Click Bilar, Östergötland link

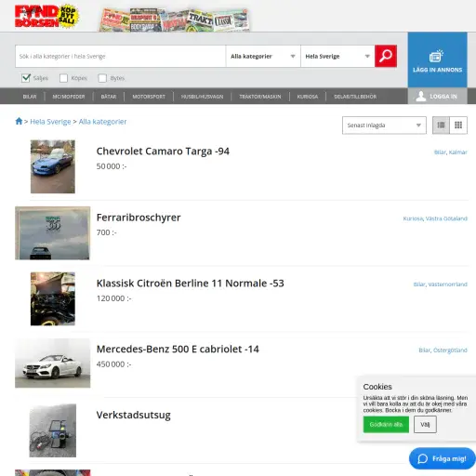(x=443, y=350)
